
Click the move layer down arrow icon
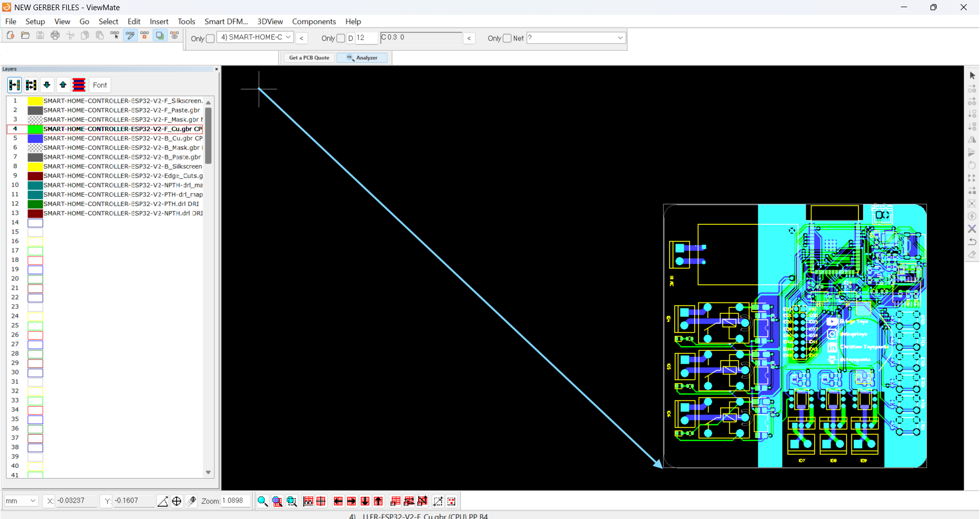point(47,85)
